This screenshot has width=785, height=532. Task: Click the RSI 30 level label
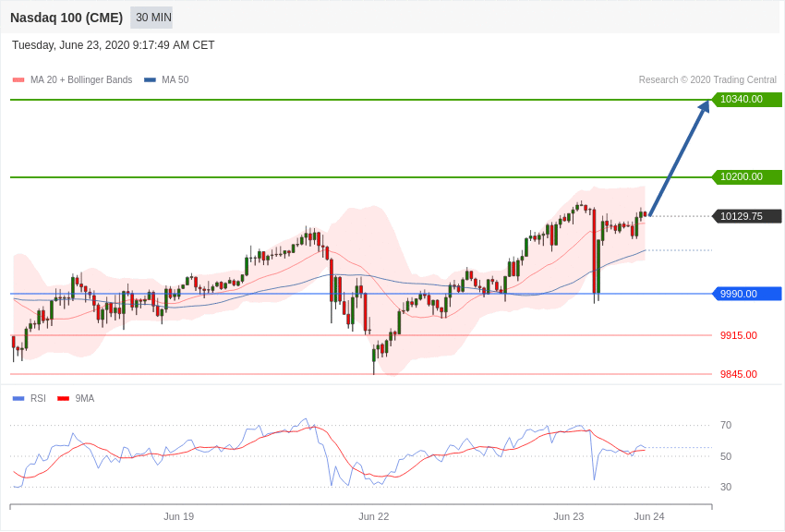coord(726,487)
